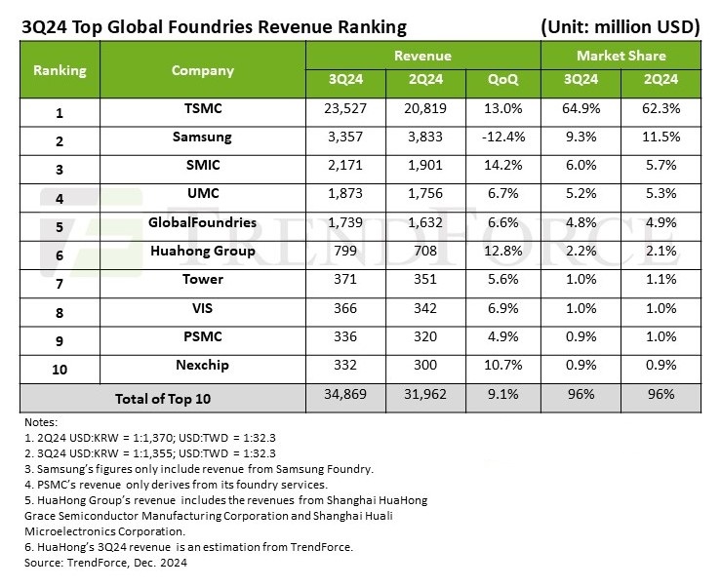Click the total 3Q24 revenue '34,869'
This screenshot has width=721, height=588.
pos(345,395)
